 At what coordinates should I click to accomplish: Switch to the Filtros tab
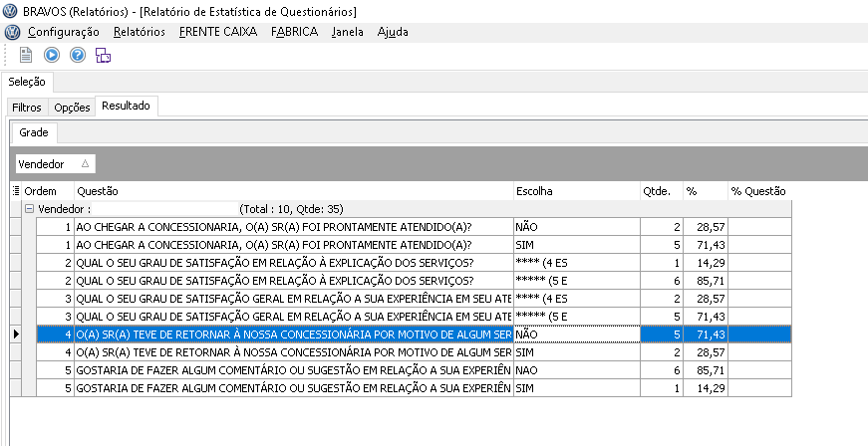tap(27, 108)
